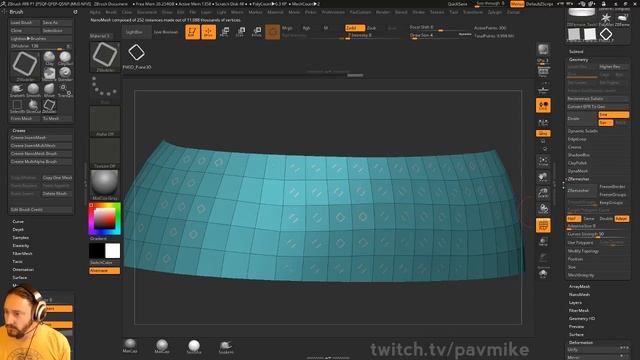The height and width of the screenshot is (360, 640).
Task: Toggle the PolyFrame display button
Action: pos(543,225)
